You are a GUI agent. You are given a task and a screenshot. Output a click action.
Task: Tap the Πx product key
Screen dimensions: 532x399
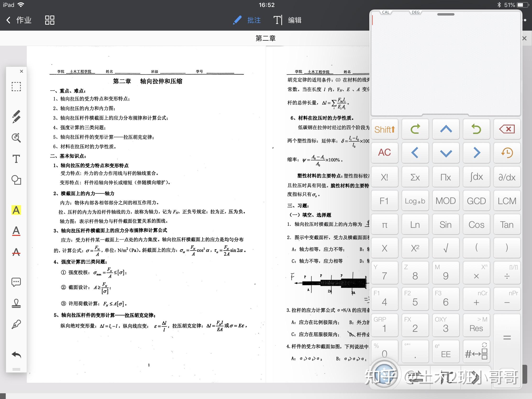click(446, 177)
